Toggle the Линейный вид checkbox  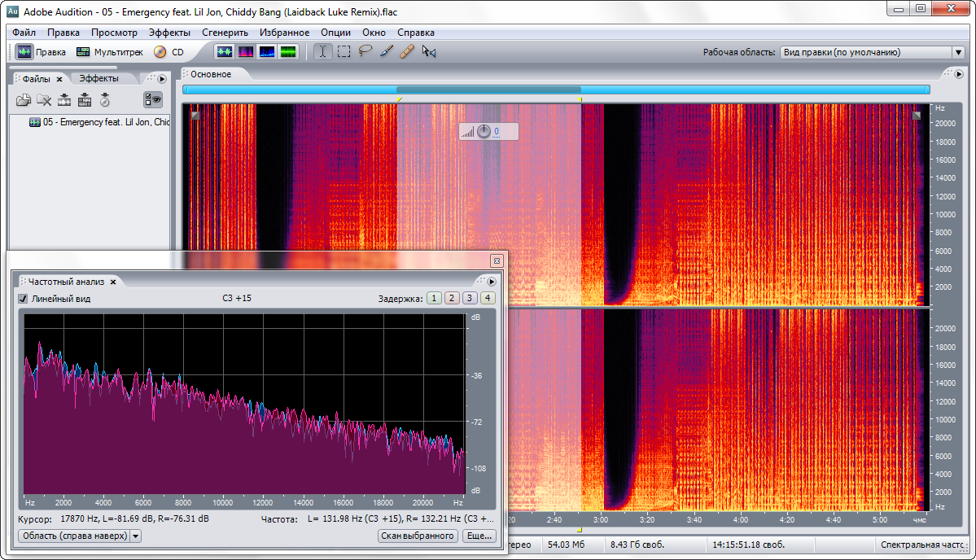[x=23, y=299]
